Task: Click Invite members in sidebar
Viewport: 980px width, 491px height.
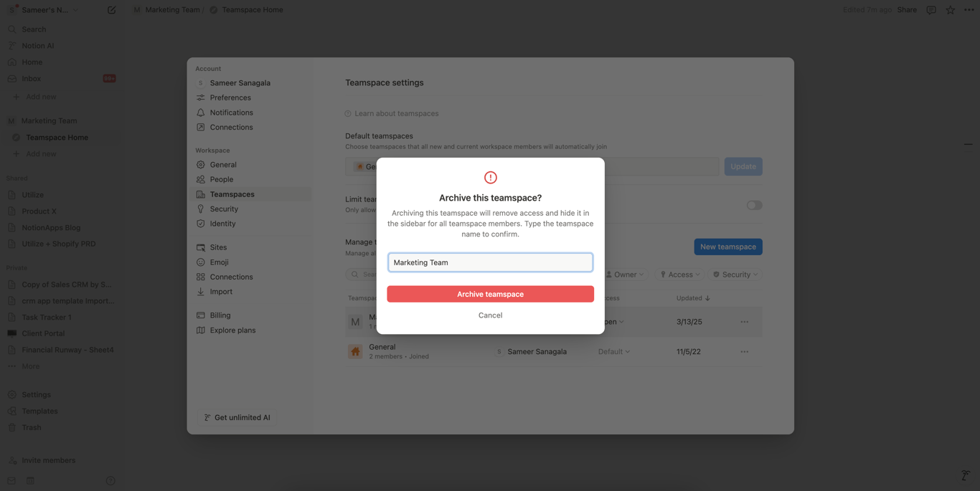Action: click(x=61, y=460)
